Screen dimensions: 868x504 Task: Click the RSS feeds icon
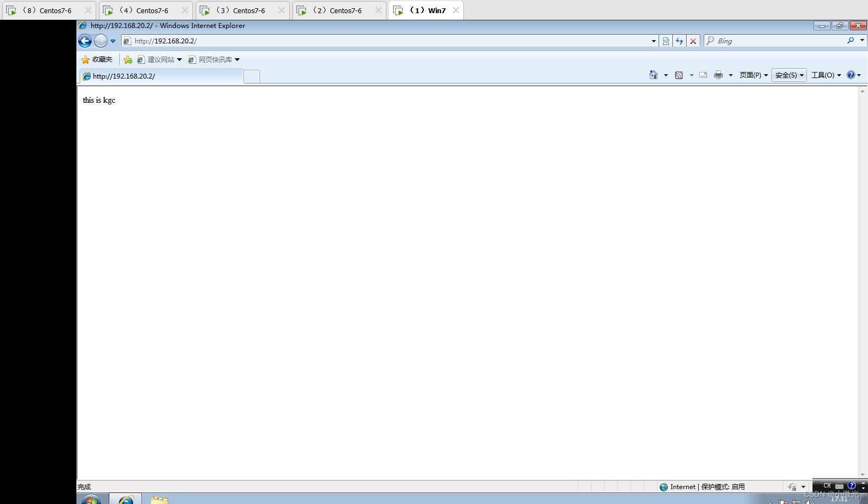click(679, 75)
